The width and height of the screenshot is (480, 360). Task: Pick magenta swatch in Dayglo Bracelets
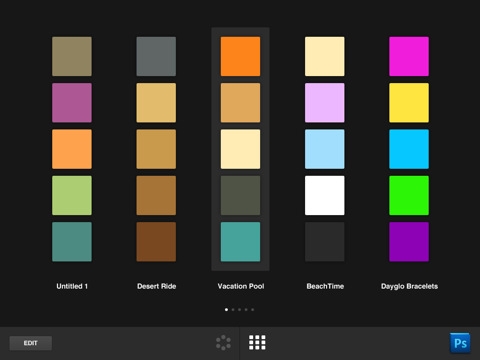(409, 56)
